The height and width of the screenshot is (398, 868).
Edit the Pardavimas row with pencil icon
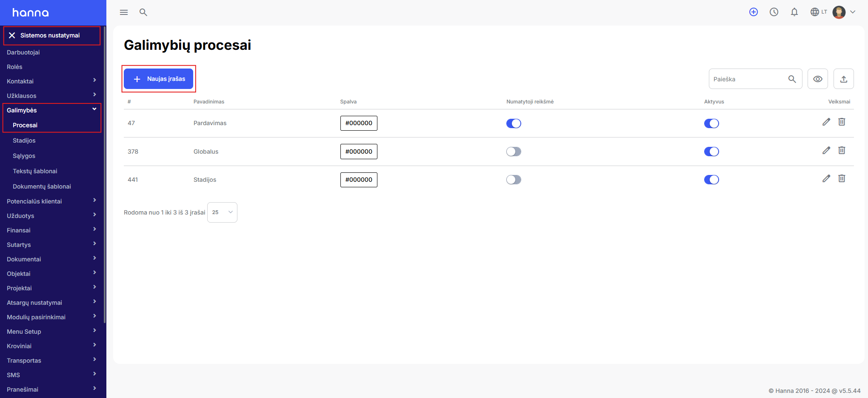tap(826, 122)
